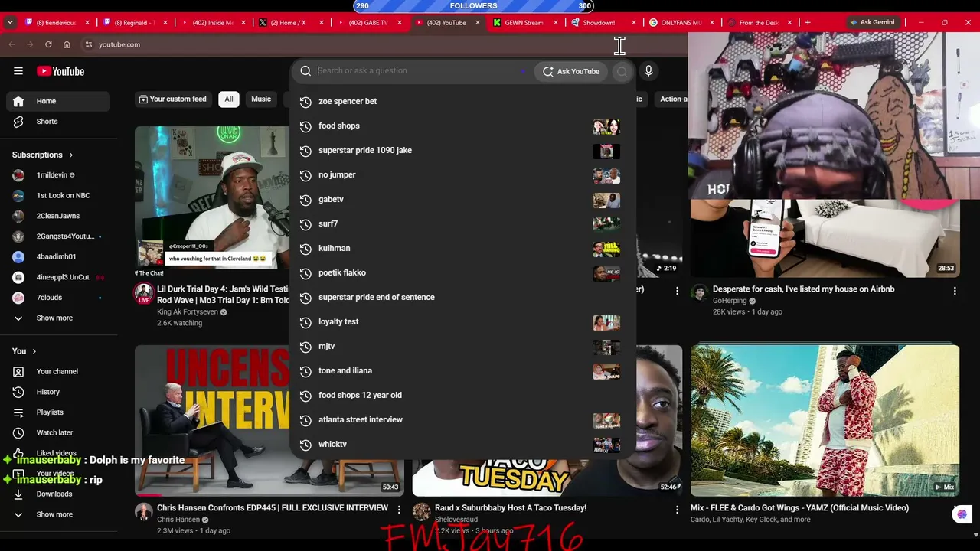Open Shelovesraud channel avatar
The width and height of the screenshot is (980, 551).
tap(422, 512)
